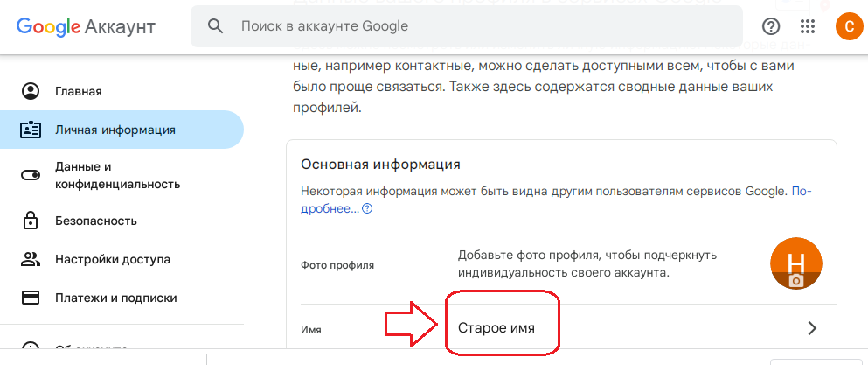Click the Google Account logo
The width and height of the screenshot is (868, 365).
[86, 26]
